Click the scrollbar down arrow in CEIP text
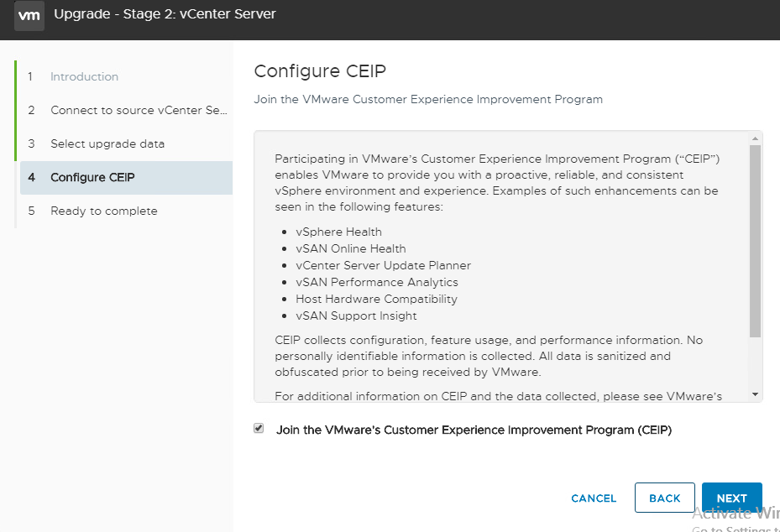Screen dimensions: 780x532 click(755, 394)
